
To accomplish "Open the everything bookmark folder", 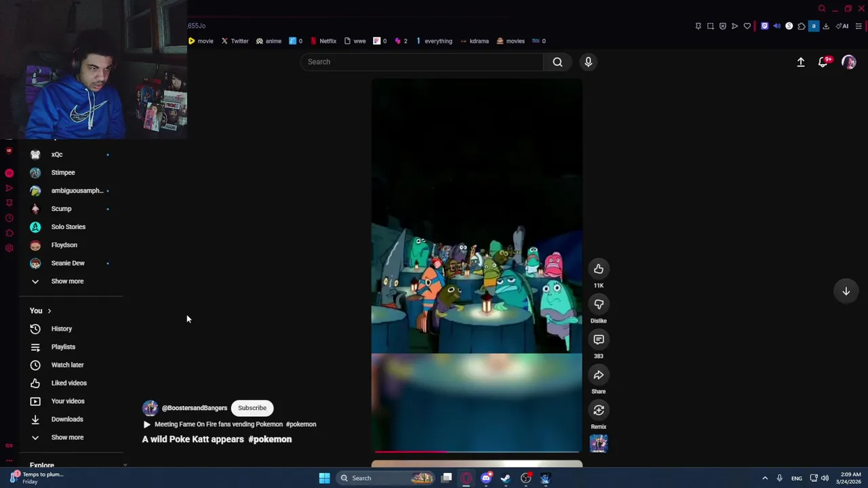I will click(x=434, y=41).
